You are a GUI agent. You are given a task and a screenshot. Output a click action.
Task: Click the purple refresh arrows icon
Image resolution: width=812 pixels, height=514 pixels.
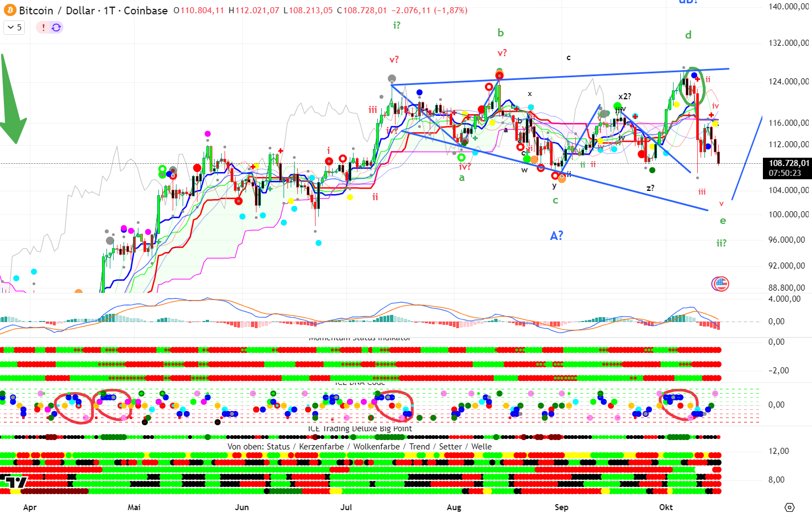(56, 28)
